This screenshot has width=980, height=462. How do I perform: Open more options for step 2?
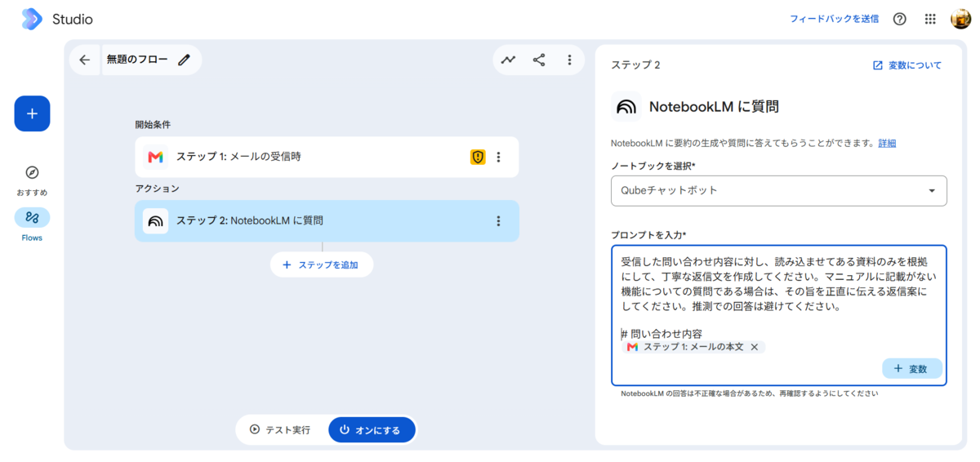click(x=499, y=221)
